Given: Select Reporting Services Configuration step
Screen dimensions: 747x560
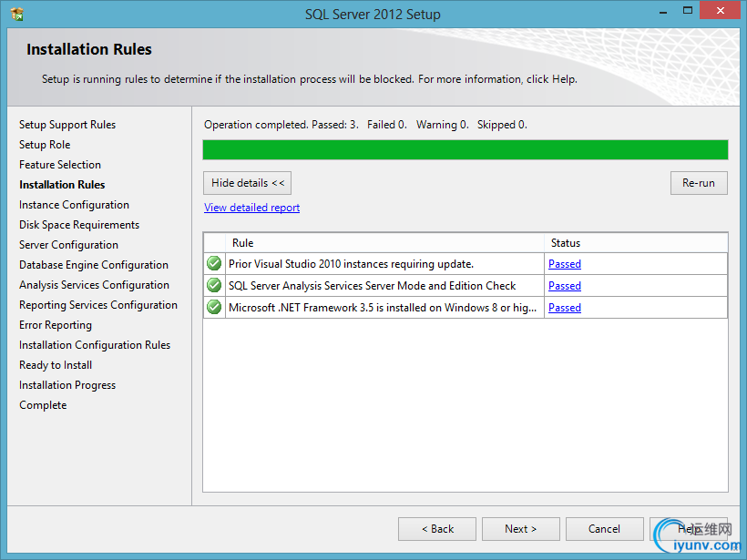Looking at the screenshot, I should (x=98, y=305).
